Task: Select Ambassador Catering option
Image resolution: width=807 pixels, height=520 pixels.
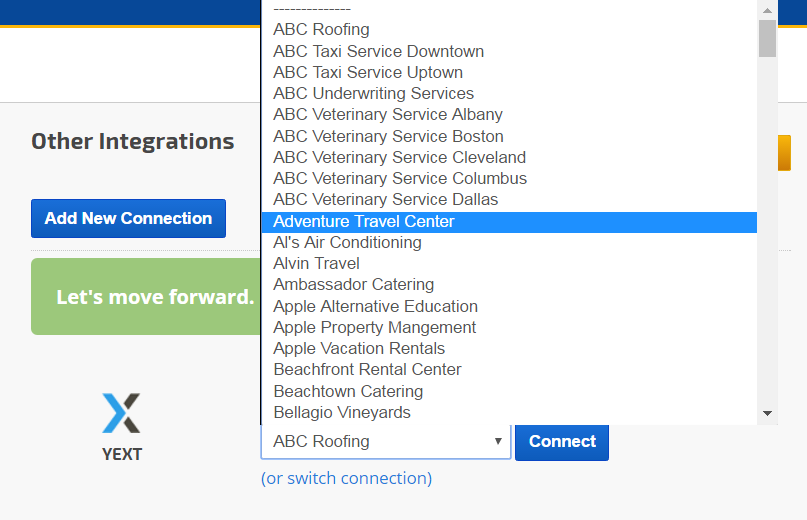Action: pyautogui.click(x=353, y=284)
